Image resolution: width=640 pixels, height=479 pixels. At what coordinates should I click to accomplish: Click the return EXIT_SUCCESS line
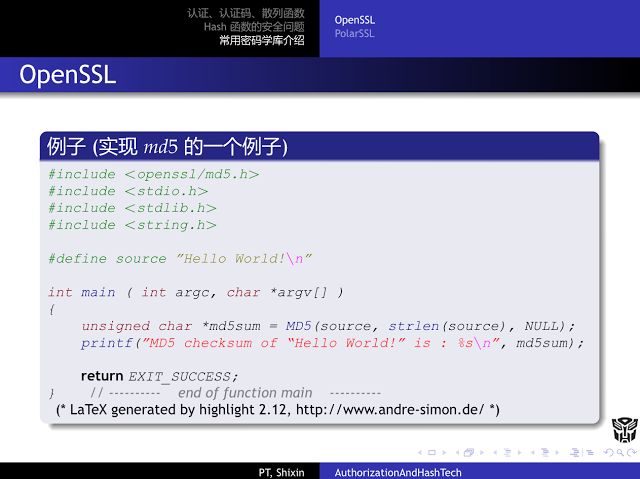(x=159, y=376)
